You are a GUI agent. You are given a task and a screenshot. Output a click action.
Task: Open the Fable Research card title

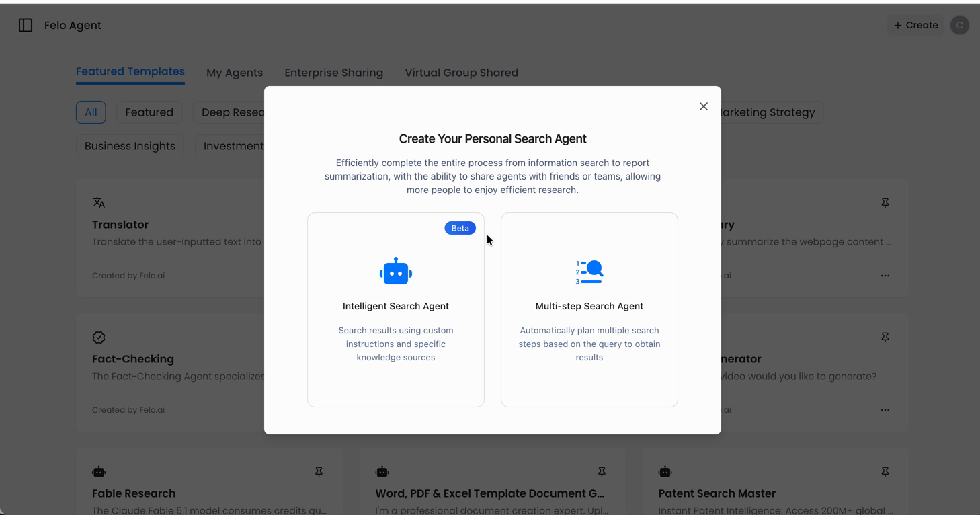[x=134, y=493]
